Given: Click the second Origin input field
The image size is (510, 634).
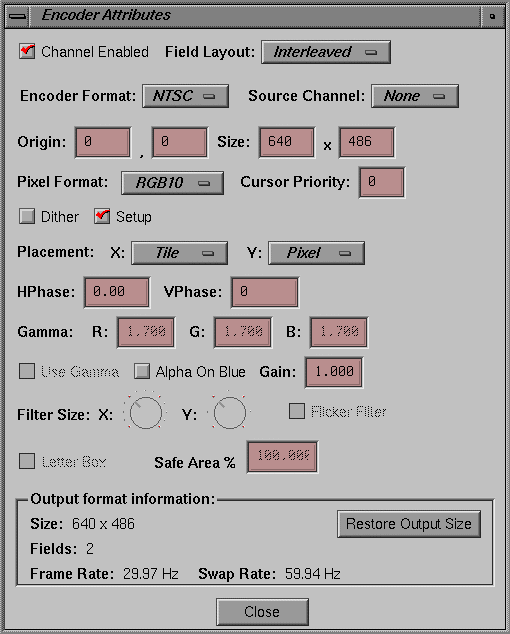Looking at the screenshot, I should coord(180,142).
